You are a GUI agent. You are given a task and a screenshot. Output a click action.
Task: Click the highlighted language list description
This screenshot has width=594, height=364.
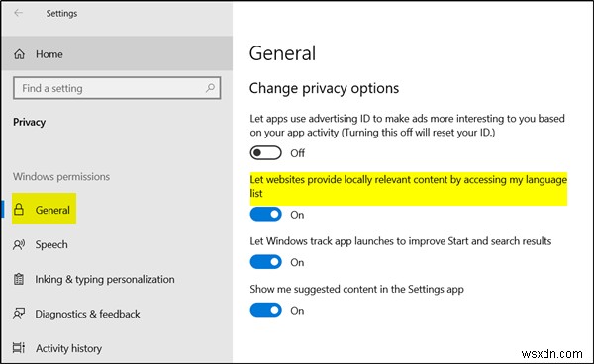pos(408,186)
